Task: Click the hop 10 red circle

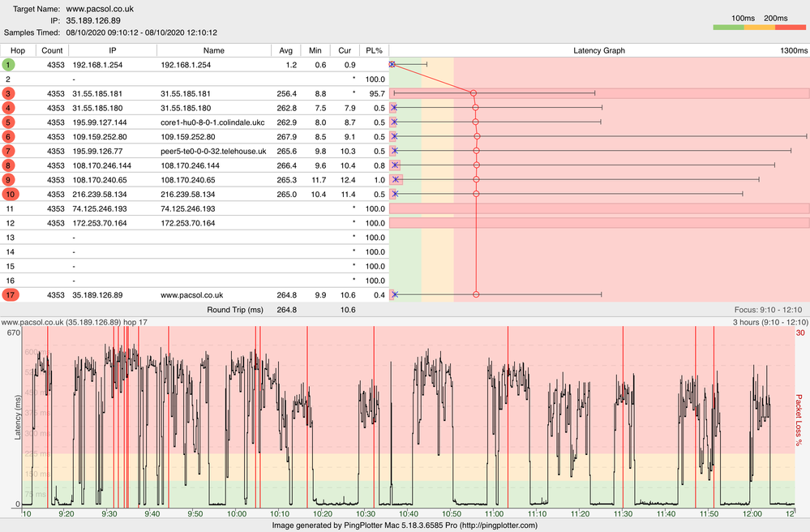Action: pos(8,195)
